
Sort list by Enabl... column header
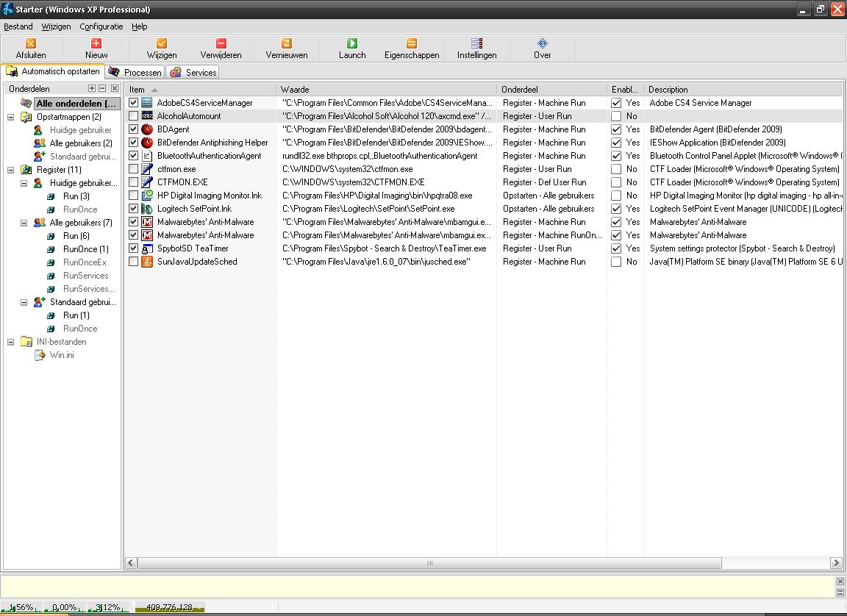tap(625, 90)
